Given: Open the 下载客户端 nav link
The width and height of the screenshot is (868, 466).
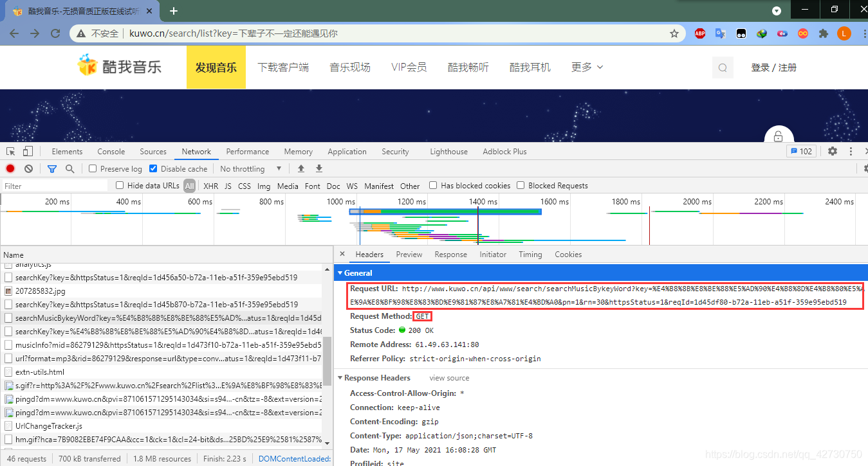Looking at the screenshot, I should click(283, 67).
